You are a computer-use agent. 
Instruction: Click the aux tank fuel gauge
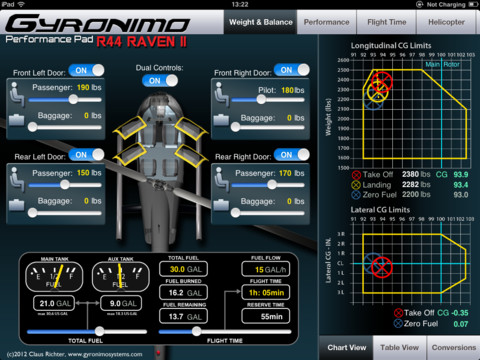pos(120,277)
